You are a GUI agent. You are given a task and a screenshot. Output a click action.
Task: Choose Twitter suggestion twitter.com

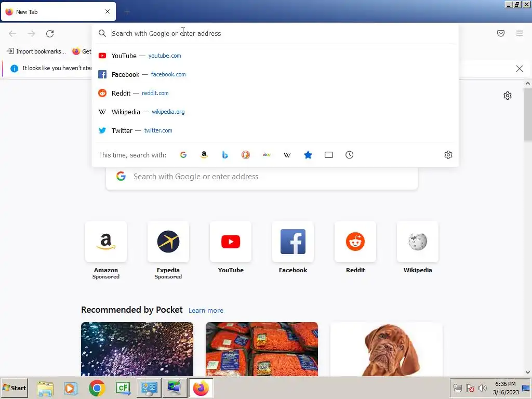pyautogui.click(x=275, y=130)
